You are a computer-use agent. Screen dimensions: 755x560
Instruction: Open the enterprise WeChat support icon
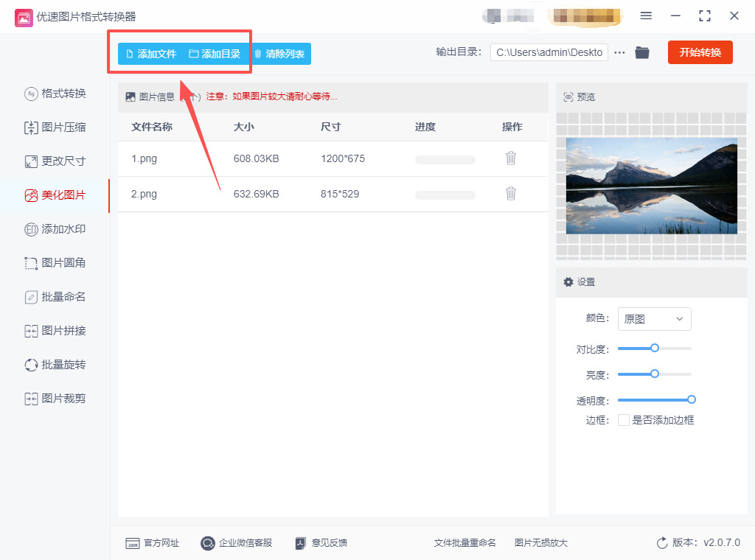(208, 543)
